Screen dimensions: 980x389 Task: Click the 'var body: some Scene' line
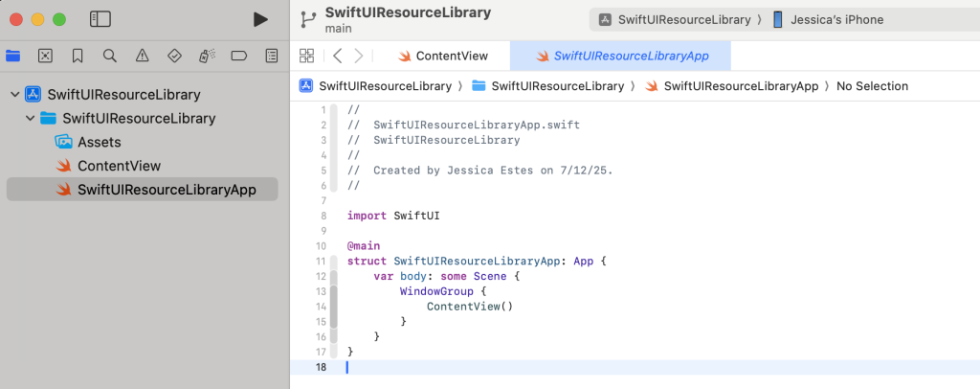click(447, 276)
